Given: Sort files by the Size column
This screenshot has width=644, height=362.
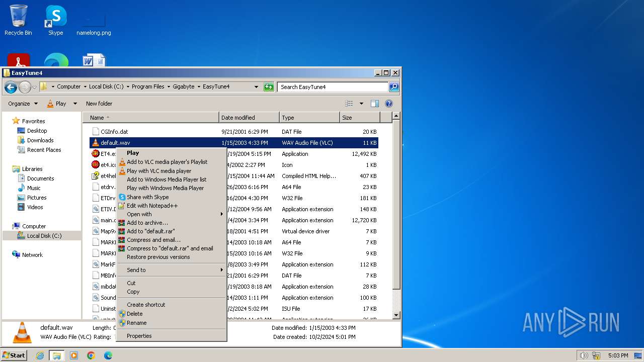Looking at the screenshot, I should 360,118.
